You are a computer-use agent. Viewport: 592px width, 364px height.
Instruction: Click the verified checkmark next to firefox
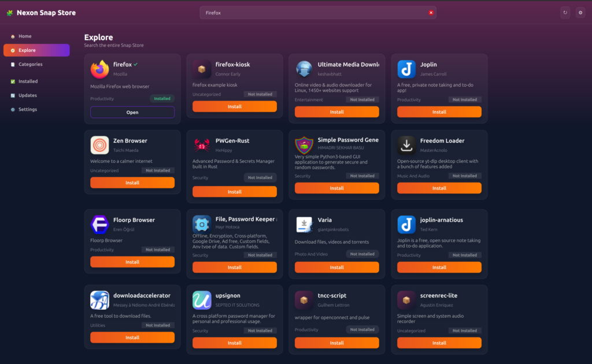click(135, 65)
